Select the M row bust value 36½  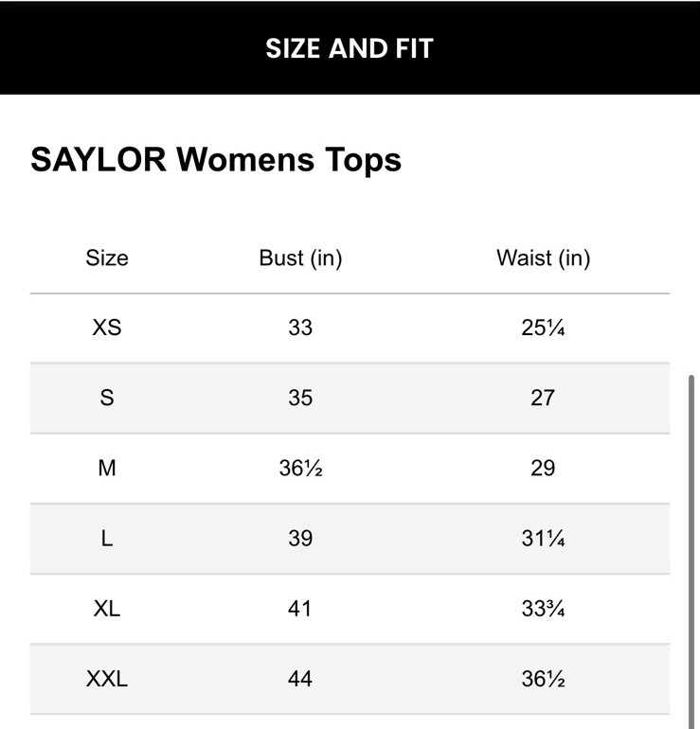300,468
